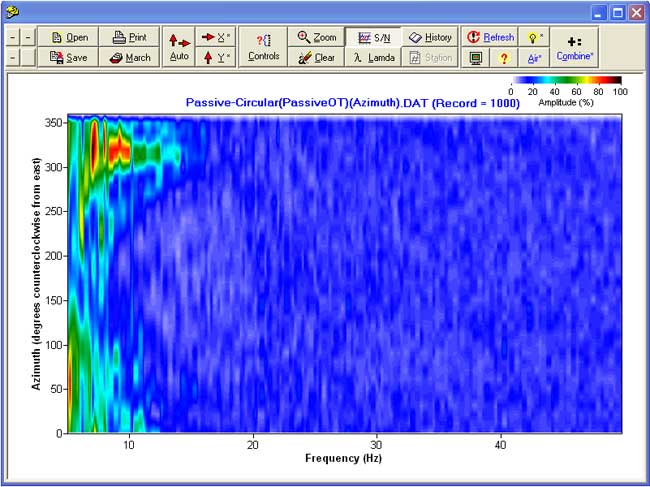Open the Controls dialog

click(263, 47)
